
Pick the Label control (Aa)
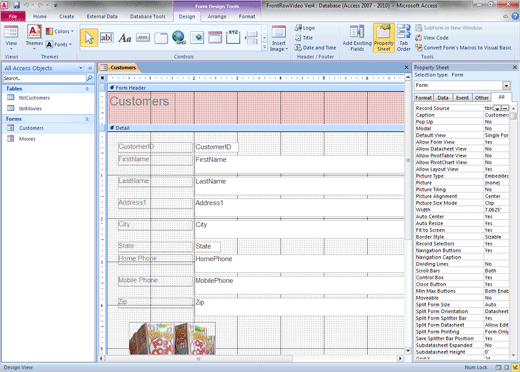tap(125, 38)
